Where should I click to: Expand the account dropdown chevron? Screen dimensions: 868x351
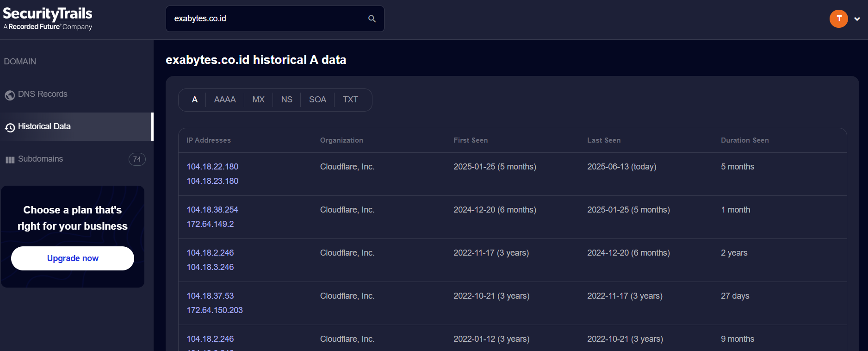click(x=857, y=19)
